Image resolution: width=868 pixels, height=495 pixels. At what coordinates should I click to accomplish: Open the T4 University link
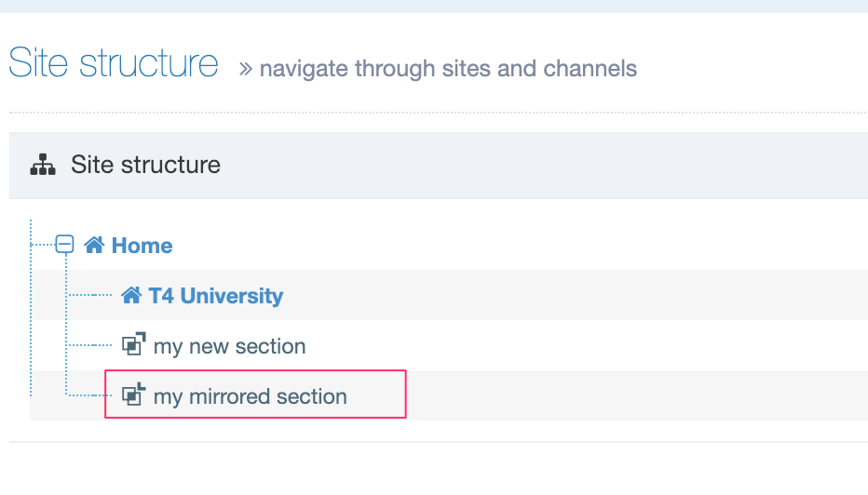[x=215, y=296]
